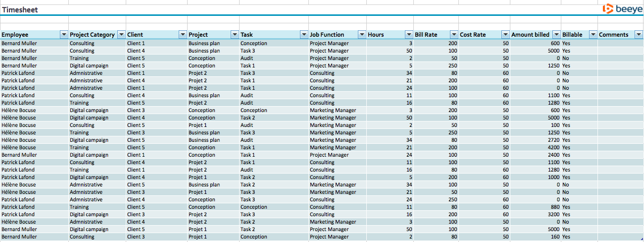Click the Amount billed cell showing 160
This screenshot has width=644, height=242.
coord(535,237)
